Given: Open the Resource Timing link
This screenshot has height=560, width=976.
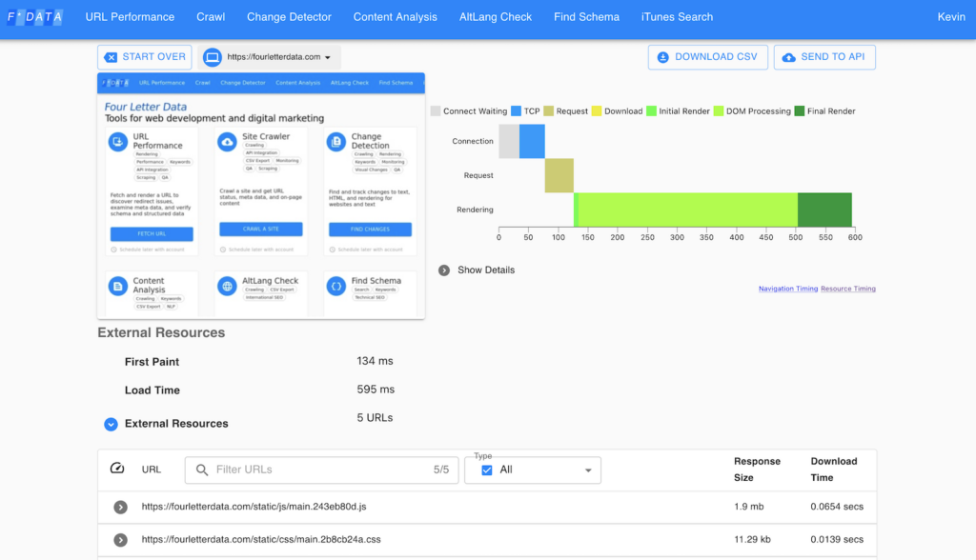Looking at the screenshot, I should pos(847,289).
